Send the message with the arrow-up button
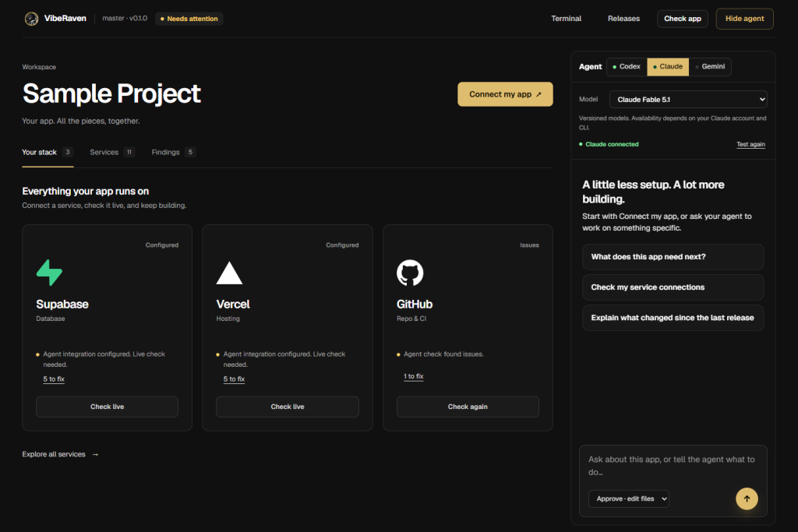The height and width of the screenshot is (532, 798). [x=747, y=499]
